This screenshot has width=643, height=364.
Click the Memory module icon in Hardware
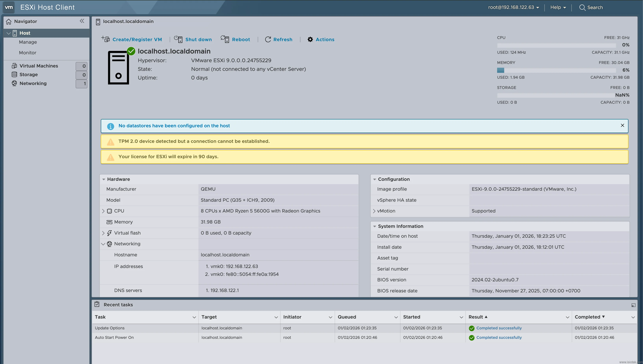pyautogui.click(x=109, y=222)
